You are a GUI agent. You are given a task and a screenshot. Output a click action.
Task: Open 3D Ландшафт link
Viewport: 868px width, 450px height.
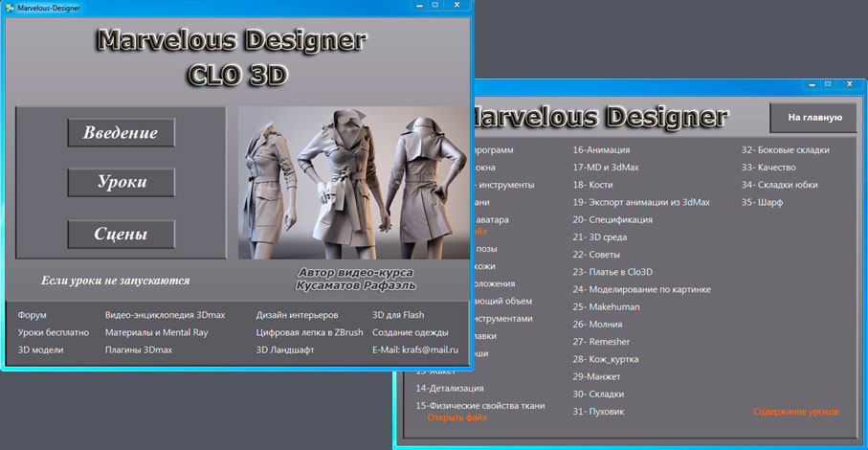coord(285,349)
